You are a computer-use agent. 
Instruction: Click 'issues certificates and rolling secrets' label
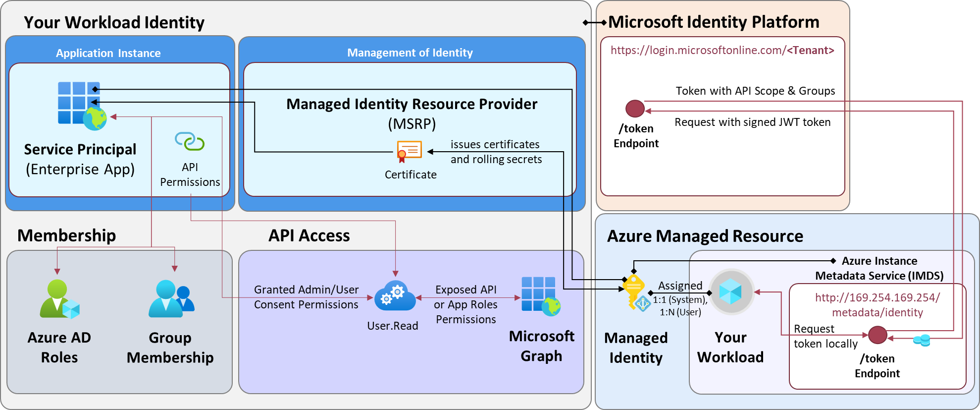click(496, 152)
